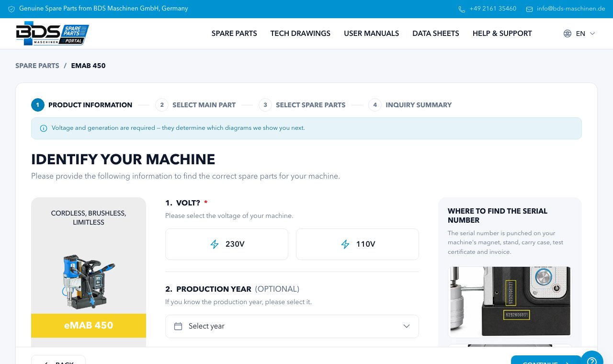Click the info@bds-maschinen.de email link

click(x=571, y=9)
